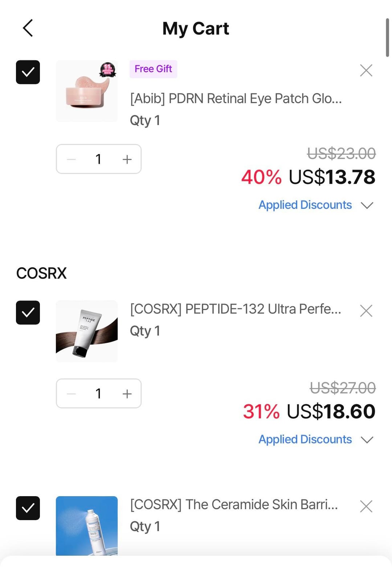Tap the COSRX PEPTIDE-132 tube thumbnail

(87, 331)
